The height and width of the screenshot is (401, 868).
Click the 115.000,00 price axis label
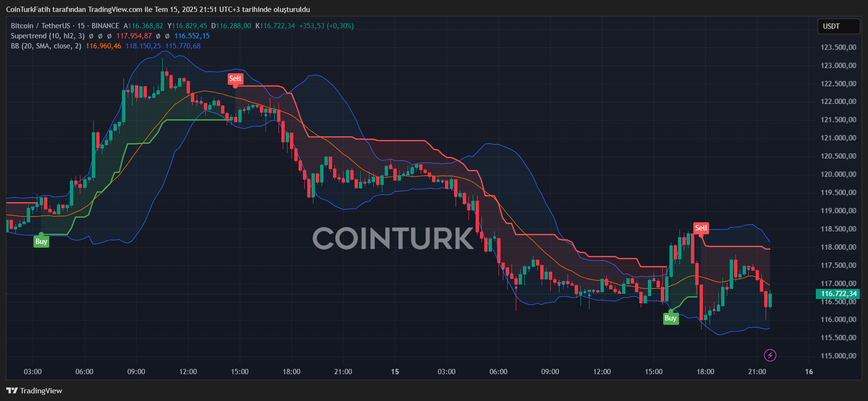point(838,356)
